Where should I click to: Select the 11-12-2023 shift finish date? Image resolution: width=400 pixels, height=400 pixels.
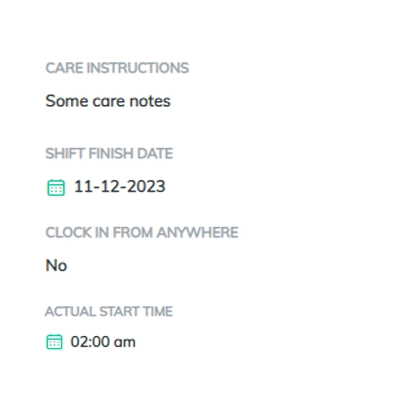coord(120,186)
